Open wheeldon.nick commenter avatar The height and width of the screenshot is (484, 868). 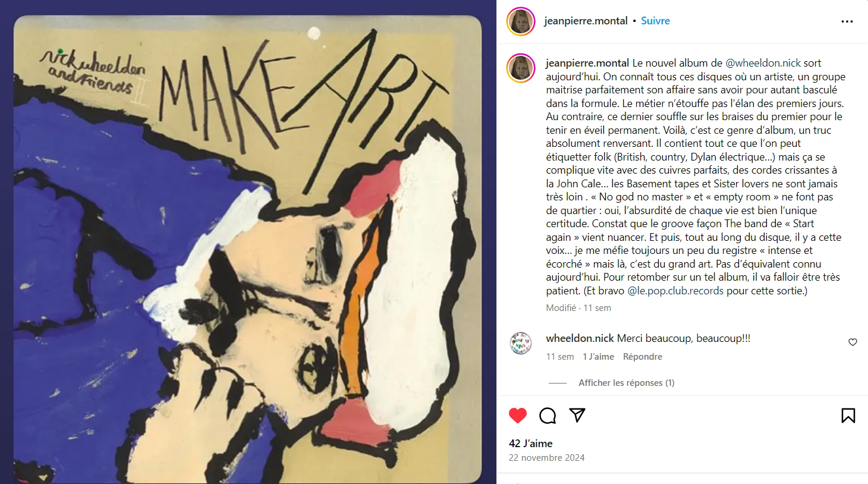(521, 343)
